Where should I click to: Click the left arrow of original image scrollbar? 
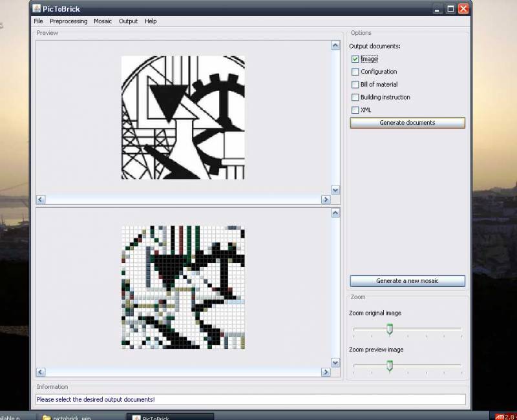click(x=40, y=200)
